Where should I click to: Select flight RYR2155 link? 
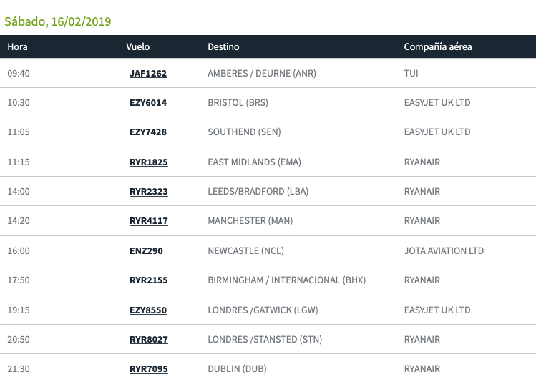[x=148, y=280]
